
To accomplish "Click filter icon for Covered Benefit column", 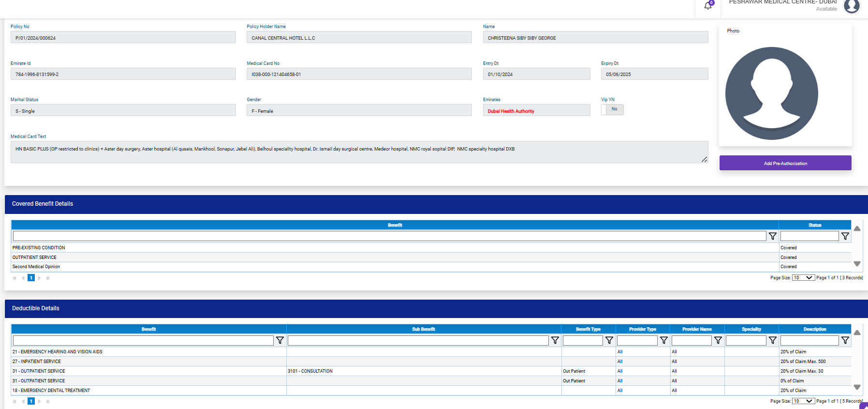I will (x=772, y=236).
